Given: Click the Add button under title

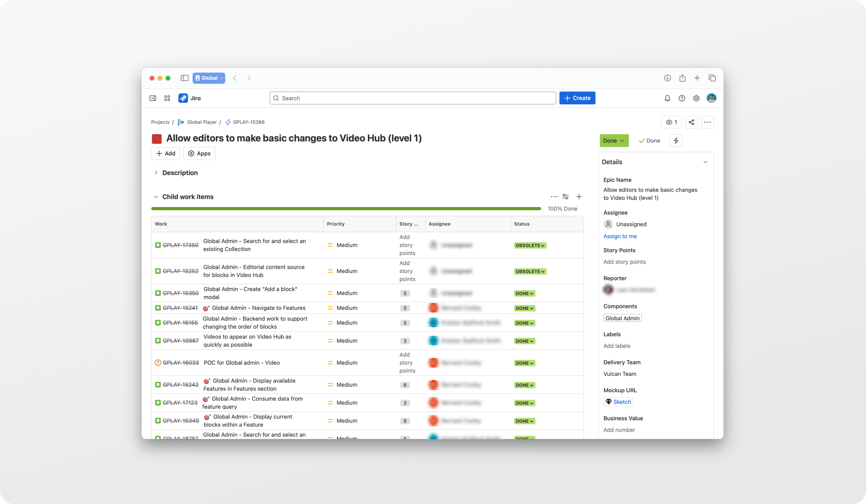Looking at the screenshot, I should tap(166, 154).
